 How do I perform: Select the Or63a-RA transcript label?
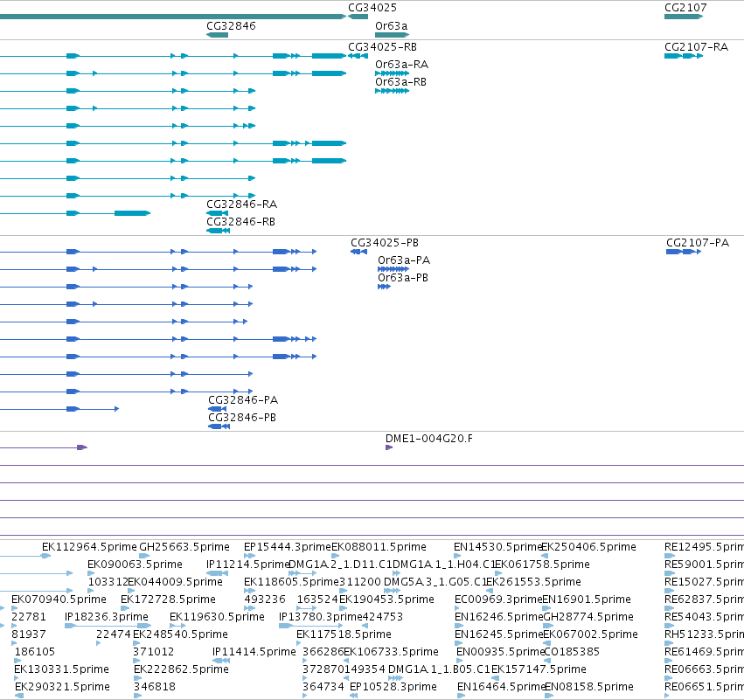pos(401,65)
